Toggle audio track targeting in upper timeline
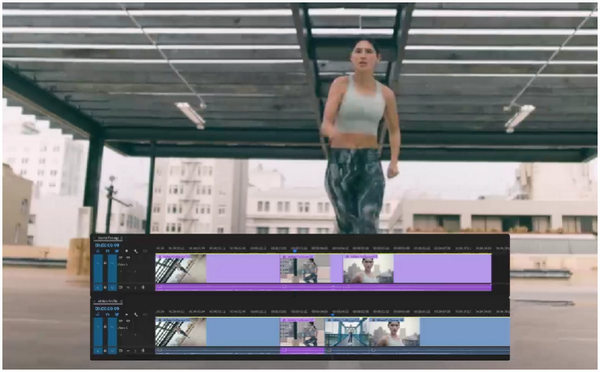Screen dimensions: 600x372 tap(112, 287)
